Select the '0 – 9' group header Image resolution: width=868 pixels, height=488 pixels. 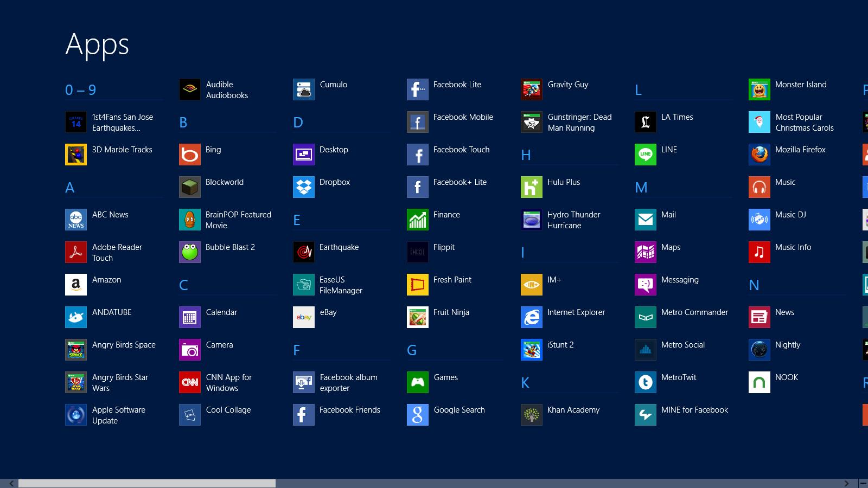coord(80,90)
